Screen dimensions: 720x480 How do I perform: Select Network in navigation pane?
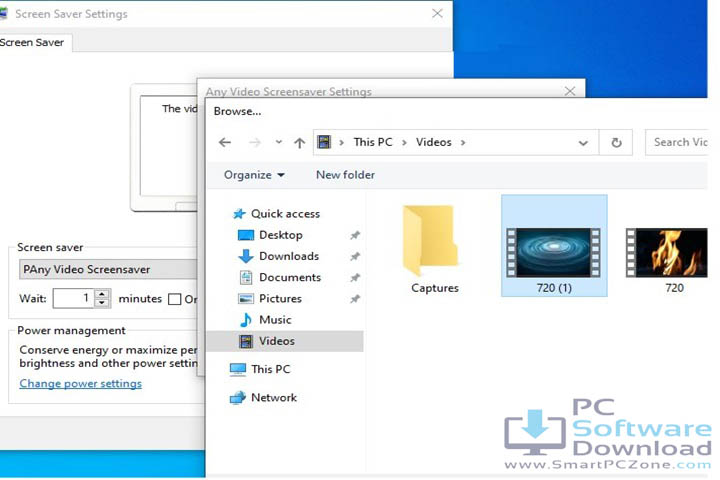pyautogui.click(x=274, y=397)
